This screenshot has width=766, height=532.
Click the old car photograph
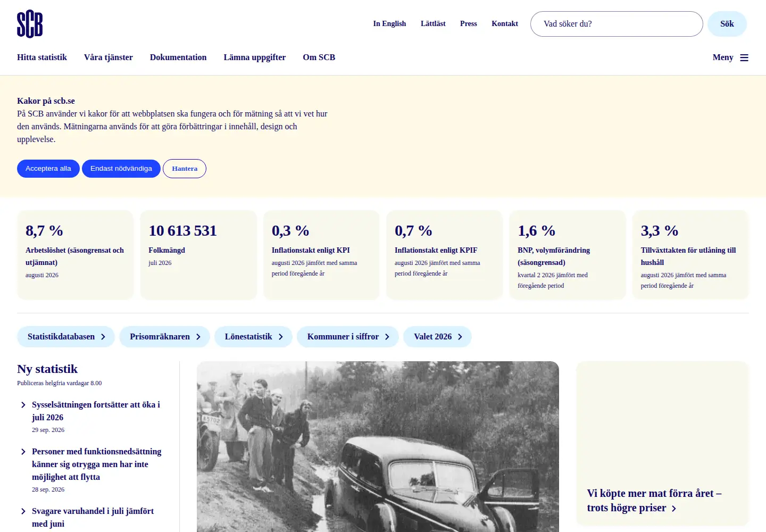(x=378, y=447)
